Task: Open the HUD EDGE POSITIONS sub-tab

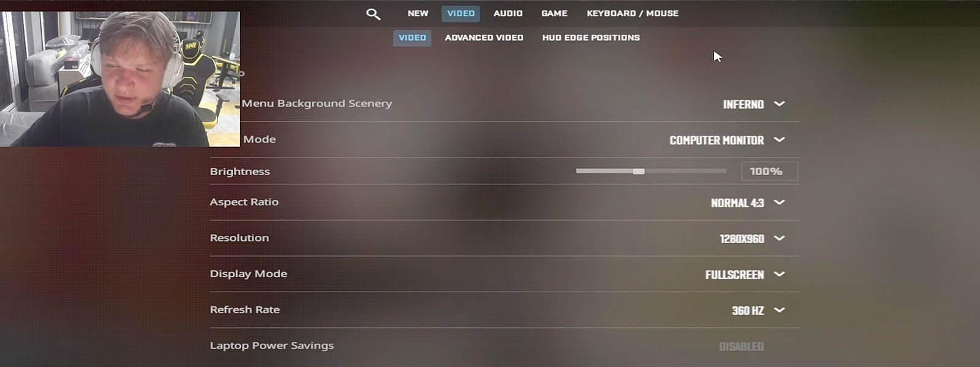Action: click(591, 38)
